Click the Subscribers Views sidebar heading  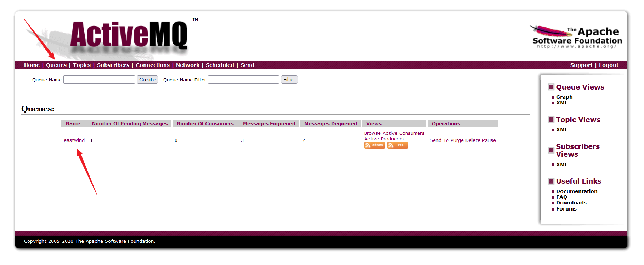578,150
